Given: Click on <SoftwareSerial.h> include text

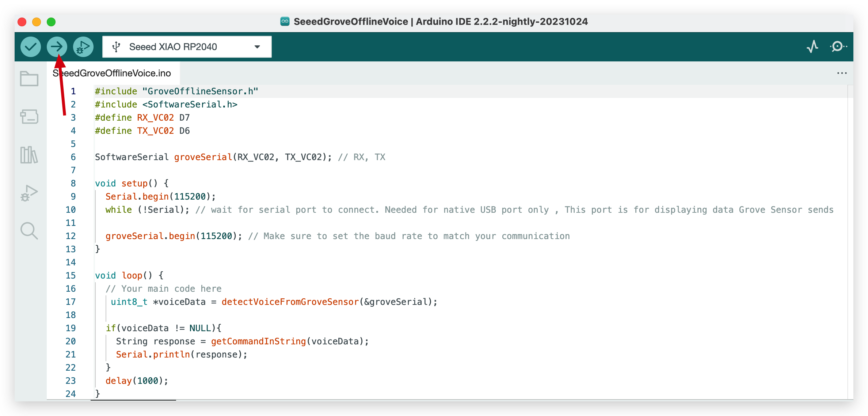Looking at the screenshot, I should click(190, 105).
